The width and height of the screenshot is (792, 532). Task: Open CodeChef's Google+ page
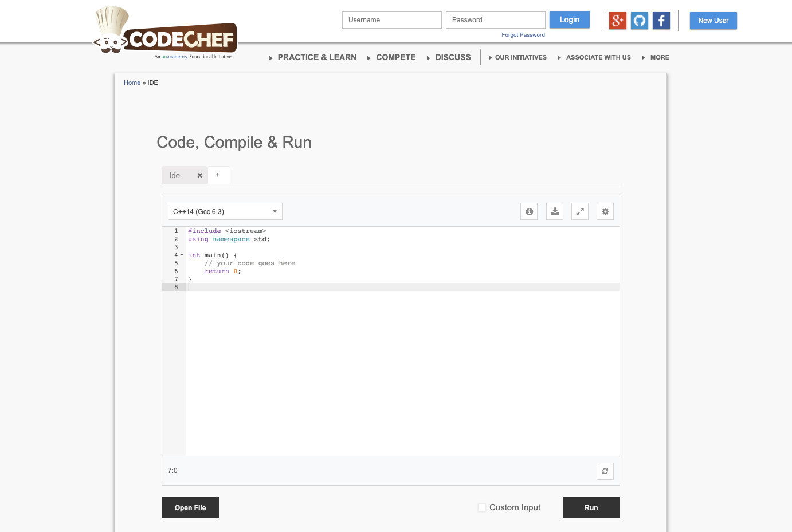(617, 21)
